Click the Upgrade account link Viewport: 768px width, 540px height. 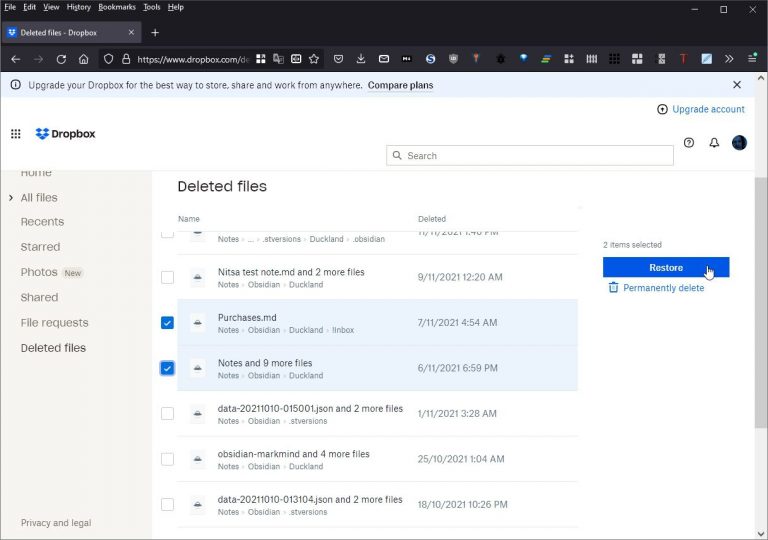pyautogui.click(x=700, y=109)
